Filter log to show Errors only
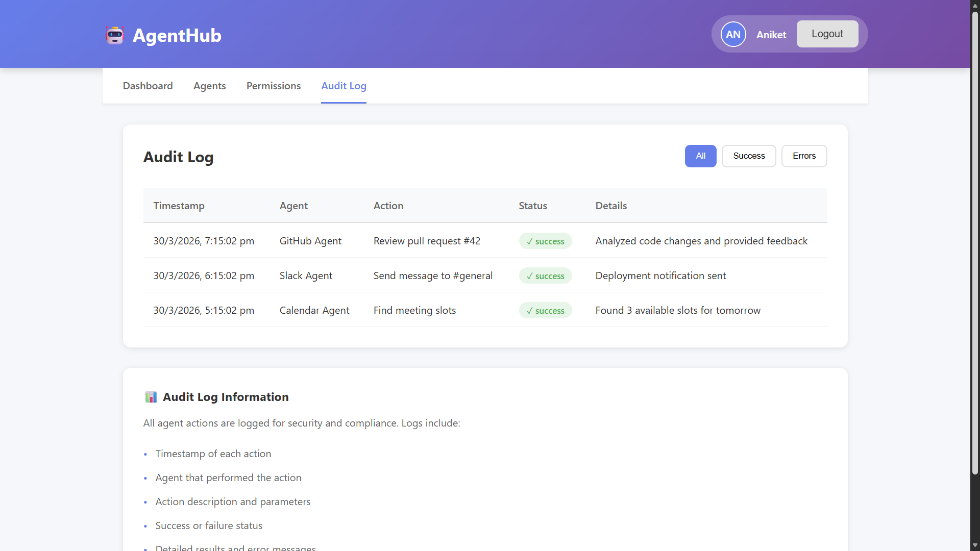Viewport: 980px width, 551px height. coord(803,156)
